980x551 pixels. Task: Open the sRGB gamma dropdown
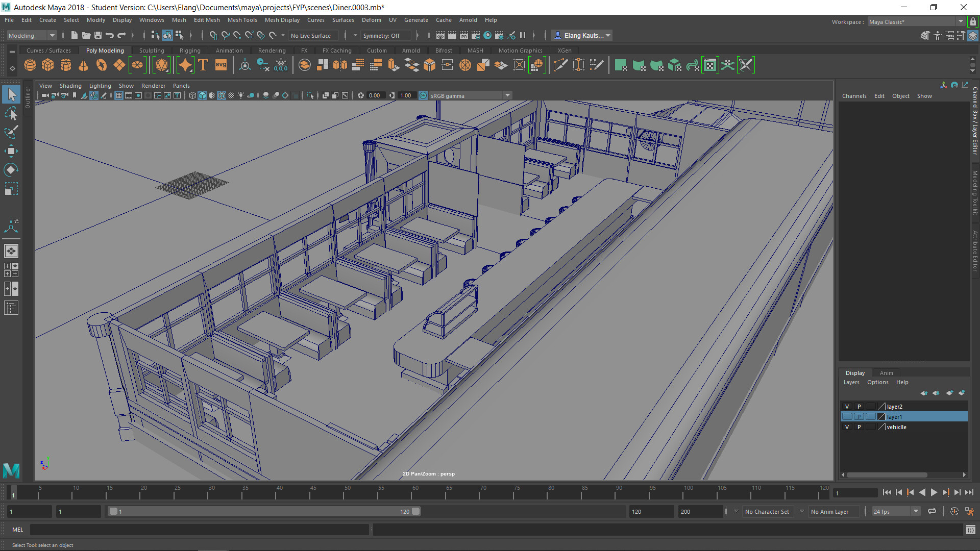[507, 95]
